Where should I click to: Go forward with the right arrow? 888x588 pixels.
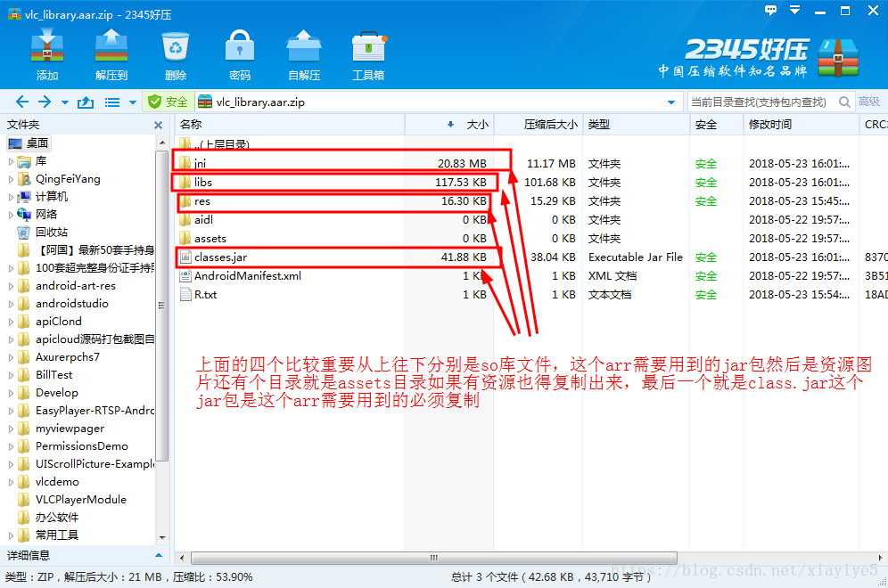pos(45,102)
